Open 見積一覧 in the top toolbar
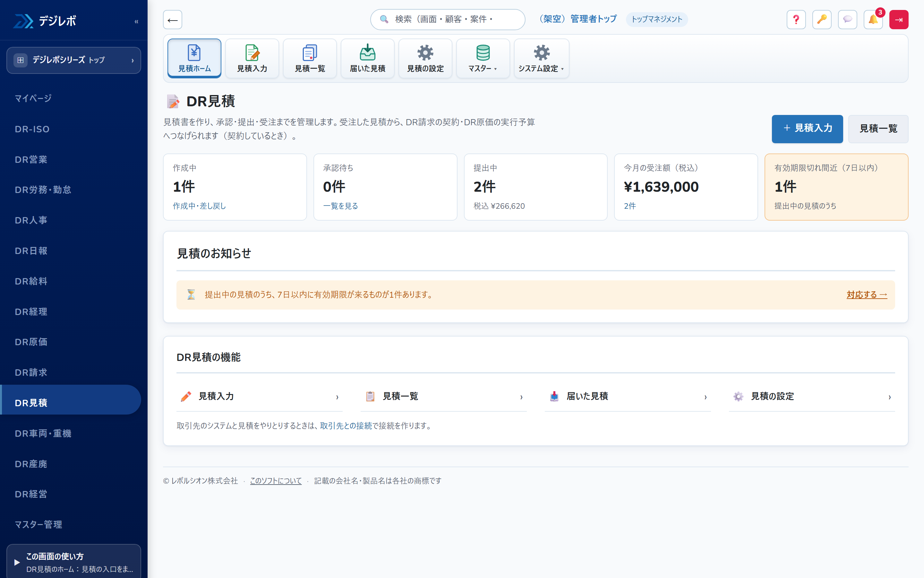Viewport: 924px width, 578px height. 310,58
